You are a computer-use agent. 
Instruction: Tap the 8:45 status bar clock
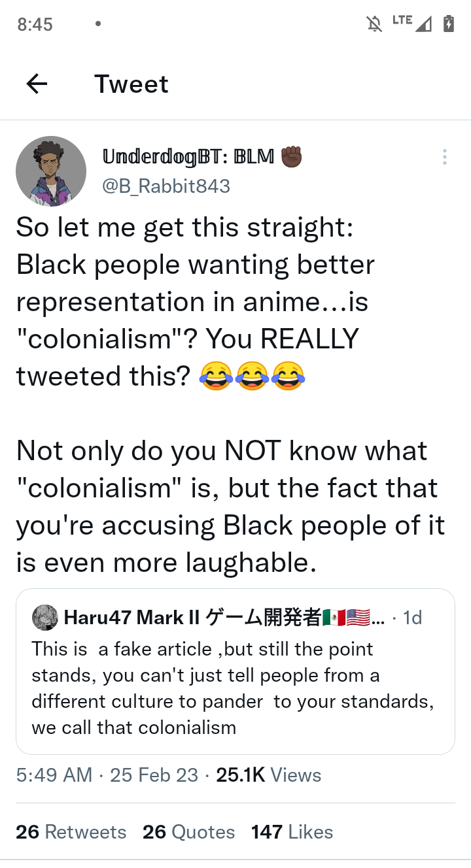point(35,24)
